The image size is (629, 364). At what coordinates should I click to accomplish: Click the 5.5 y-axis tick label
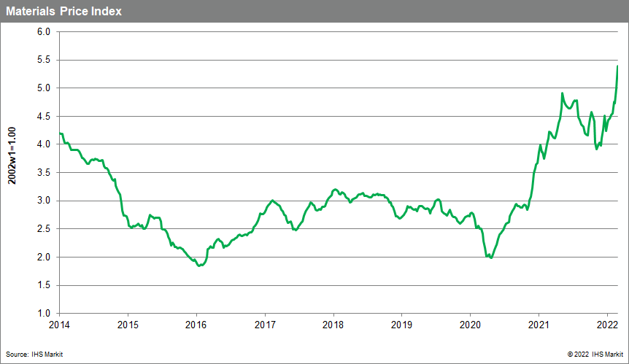pyautogui.click(x=43, y=61)
